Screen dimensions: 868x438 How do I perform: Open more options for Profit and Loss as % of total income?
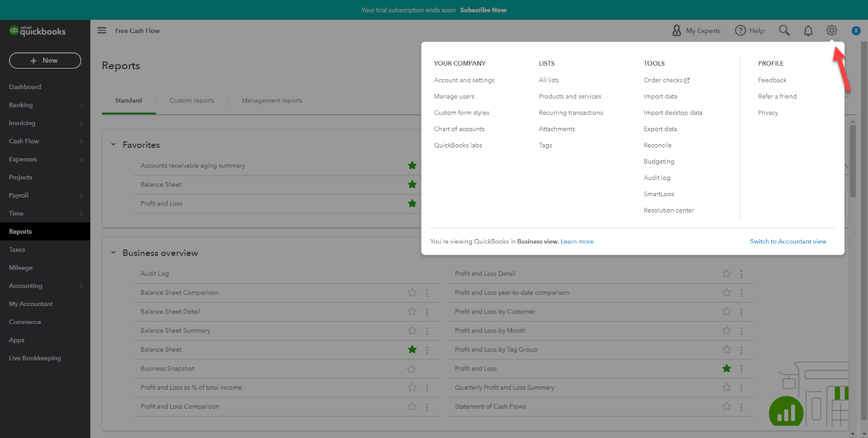point(427,388)
